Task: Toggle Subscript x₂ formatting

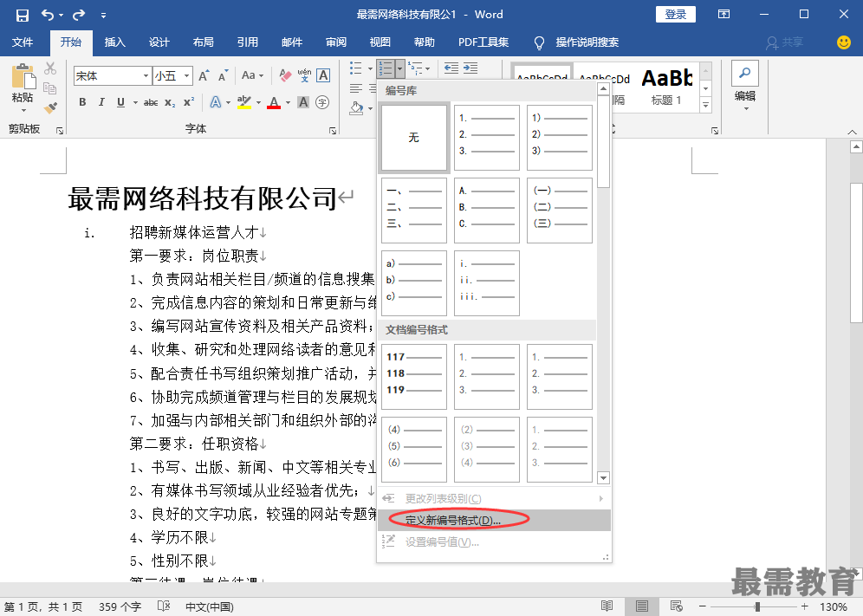Action: tap(170, 102)
